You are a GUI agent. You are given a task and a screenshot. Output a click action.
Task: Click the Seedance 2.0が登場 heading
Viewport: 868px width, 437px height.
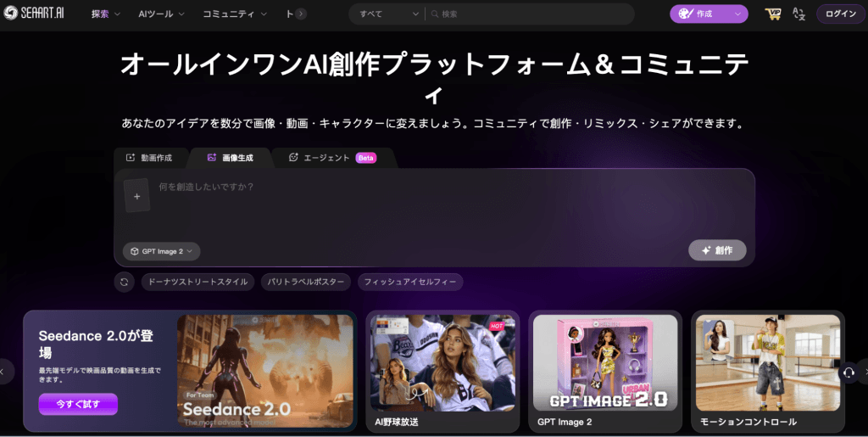coord(96,344)
